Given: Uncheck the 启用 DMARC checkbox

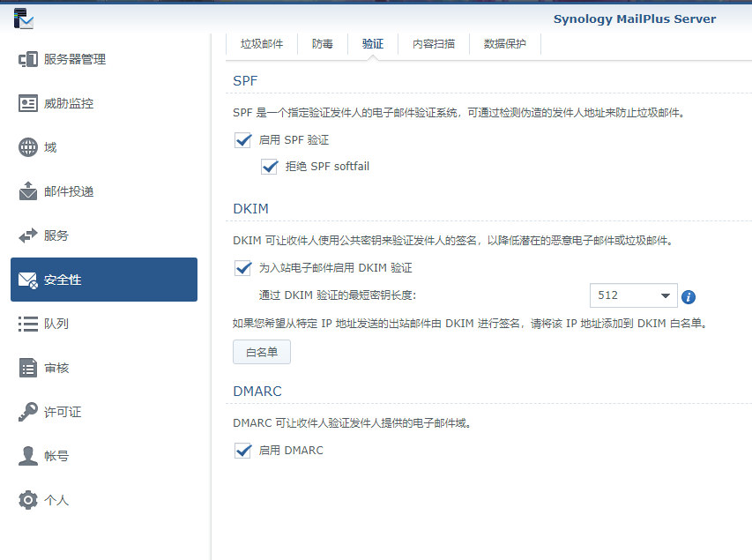Looking at the screenshot, I should [x=243, y=451].
